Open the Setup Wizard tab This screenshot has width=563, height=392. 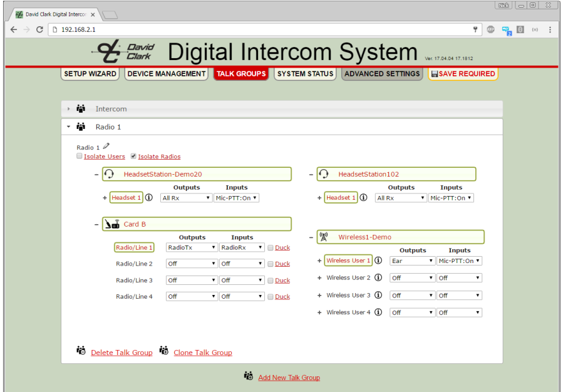(90, 74)
